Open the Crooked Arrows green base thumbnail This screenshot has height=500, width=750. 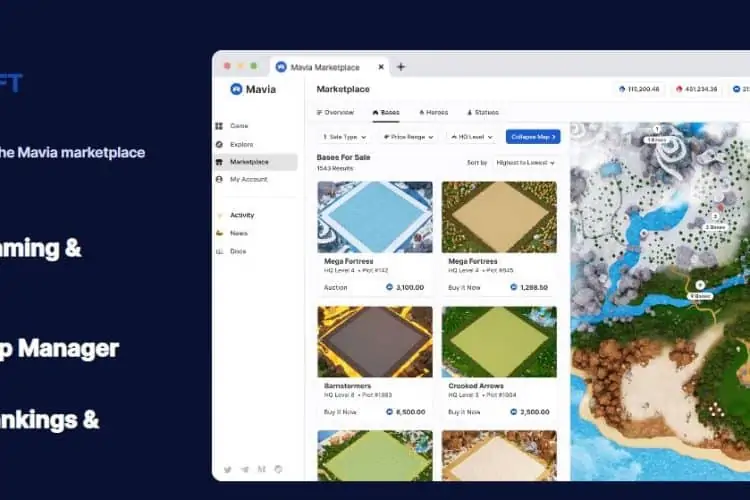click(x=499, y=342)
